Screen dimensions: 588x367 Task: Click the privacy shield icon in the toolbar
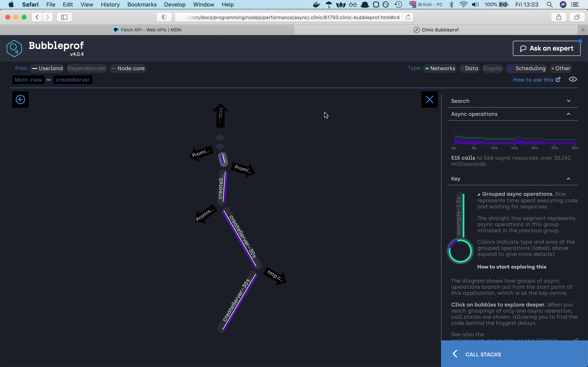(164, 17)
